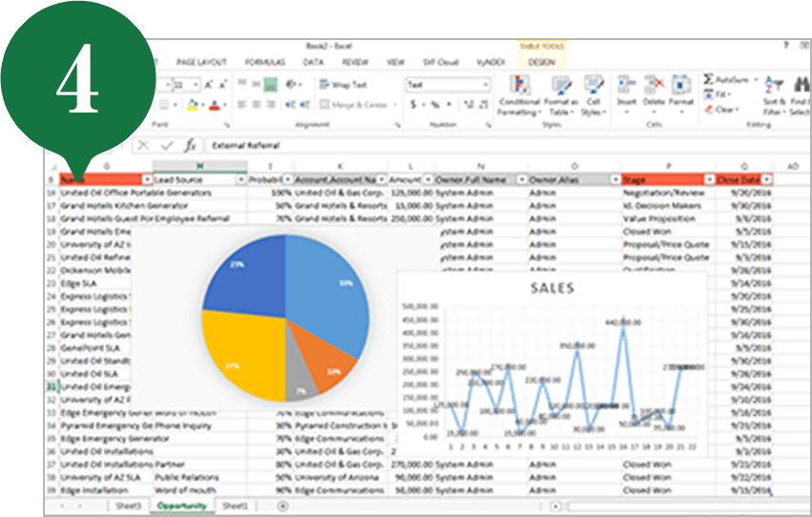Screen dimensions: 812x517
Task: Open the Merge & Center dropdown arrow
Action: coord(395,105)
